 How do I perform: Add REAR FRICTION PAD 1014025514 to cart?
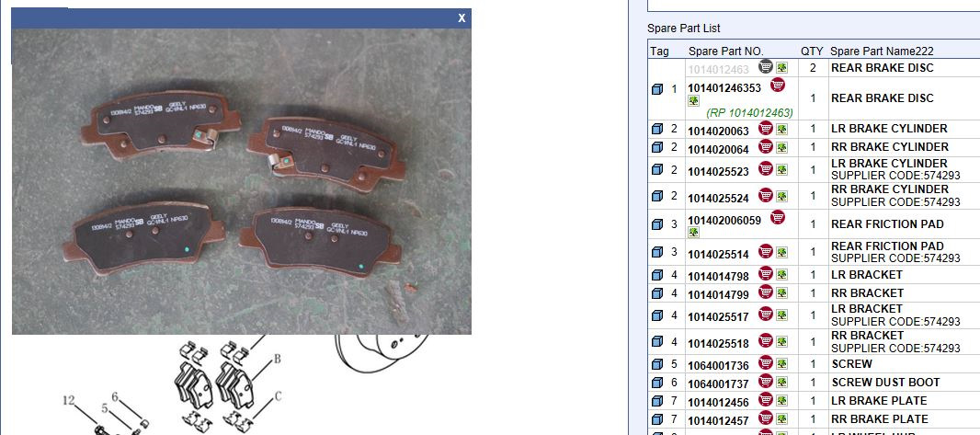(766, 251)
